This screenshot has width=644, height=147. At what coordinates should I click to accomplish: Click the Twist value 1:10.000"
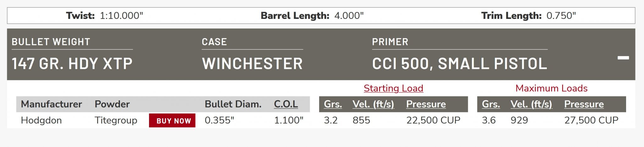(121, 16)
